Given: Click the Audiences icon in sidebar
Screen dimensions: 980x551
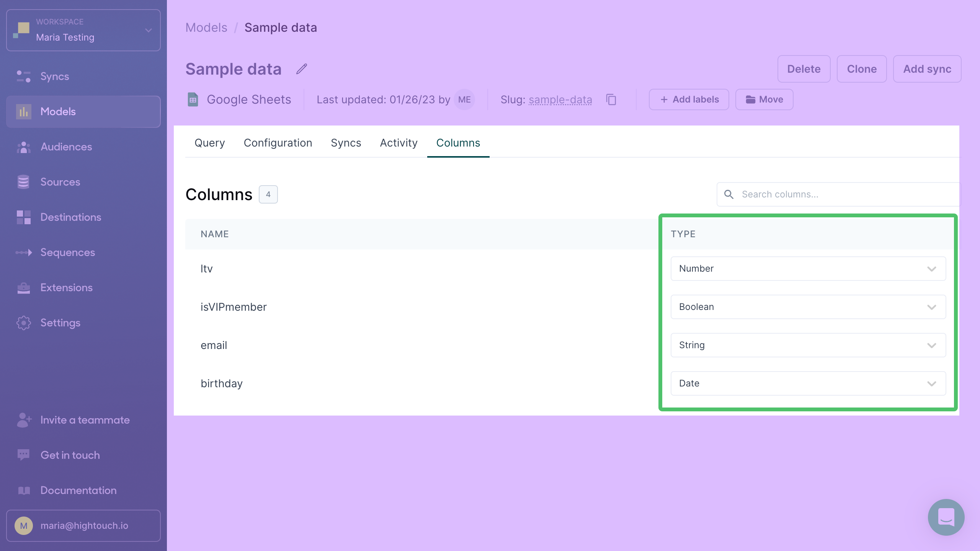Looking at the screenshot, I should (24, 147).
